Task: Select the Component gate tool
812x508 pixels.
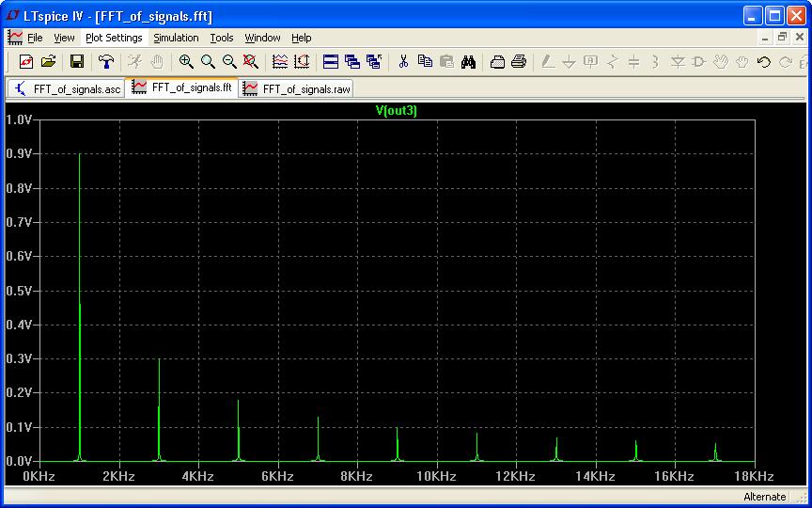Action: point(699,62)
